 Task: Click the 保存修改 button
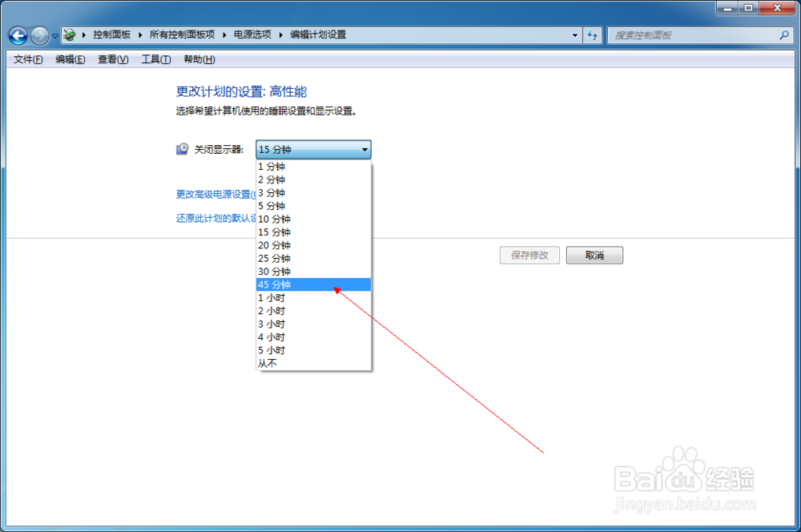[529, 255]
